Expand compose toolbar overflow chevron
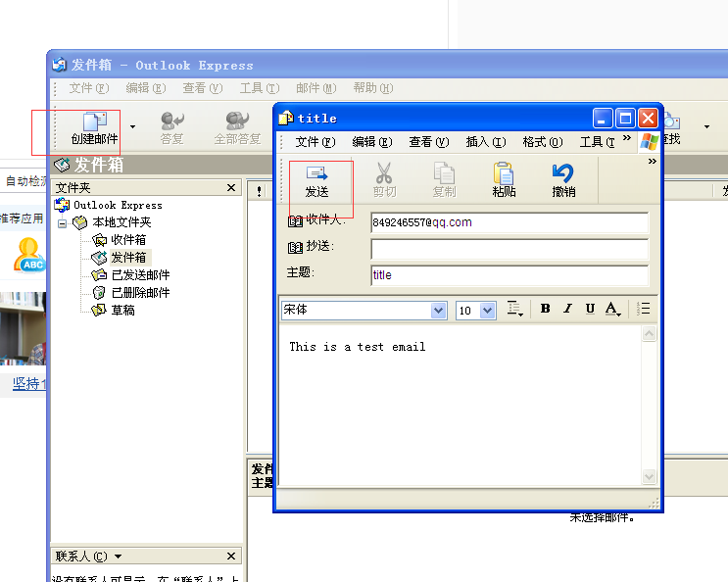The width and height of the screenshot is (728, 582). pos(653,161)
